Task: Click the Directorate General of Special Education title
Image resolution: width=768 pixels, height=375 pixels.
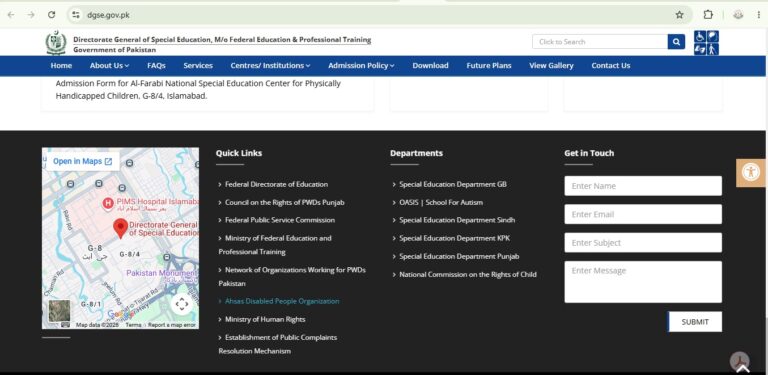Action: tap(222, 40)
